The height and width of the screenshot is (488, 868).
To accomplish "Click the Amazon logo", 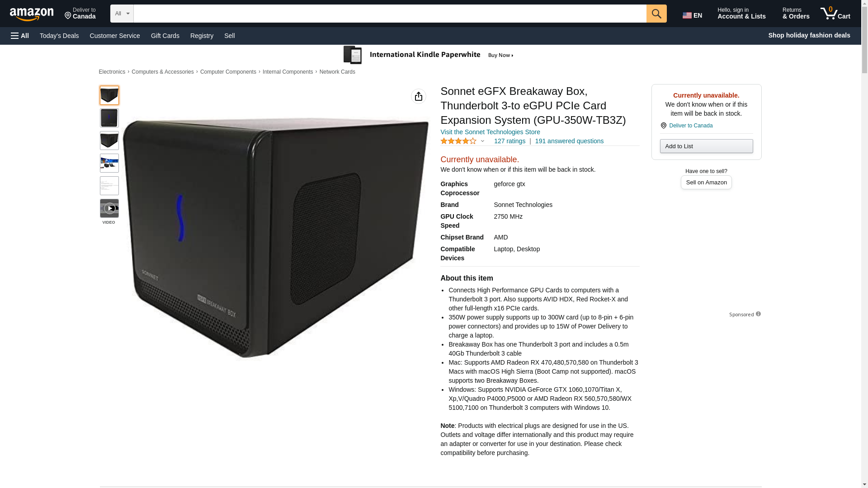I will click(32, 14).
